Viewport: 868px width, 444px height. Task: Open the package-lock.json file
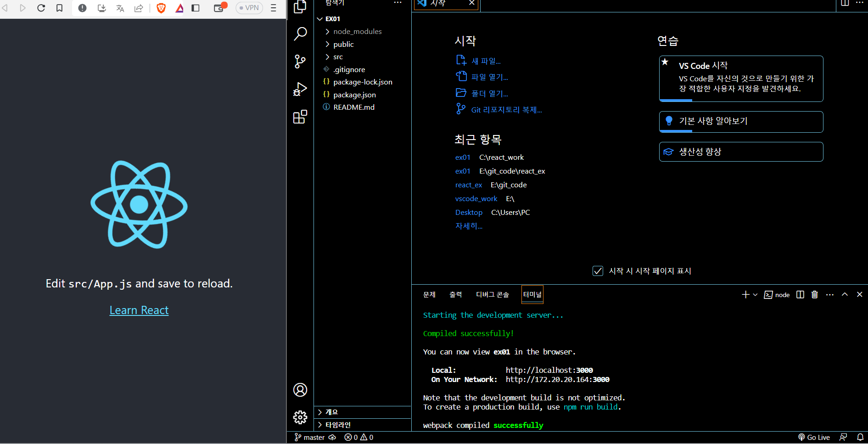(x=363, y=82)
